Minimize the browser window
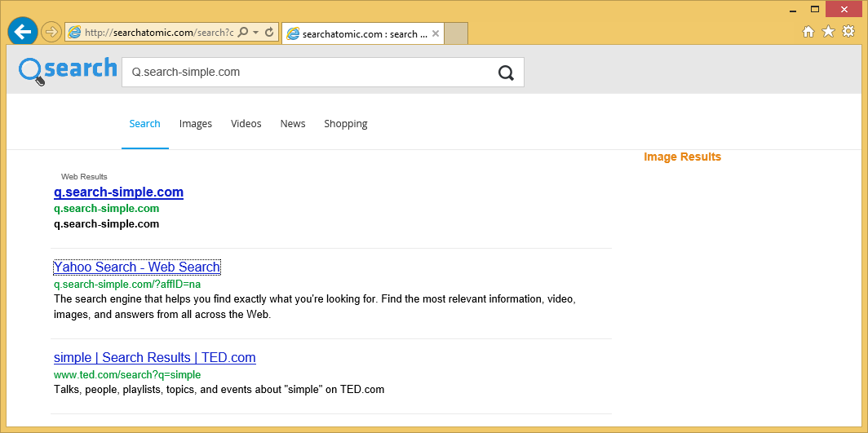Screen dimensions: 868x433 (x=793, y=10)
